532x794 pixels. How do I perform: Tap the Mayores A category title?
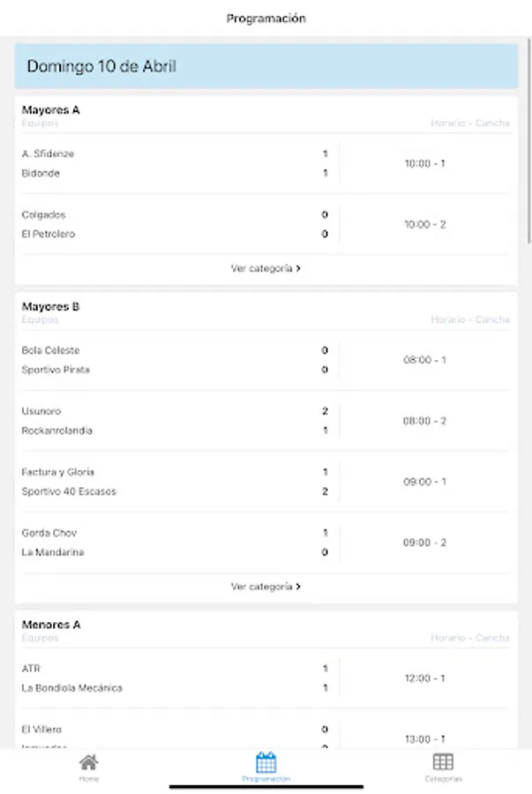point(50,110)
